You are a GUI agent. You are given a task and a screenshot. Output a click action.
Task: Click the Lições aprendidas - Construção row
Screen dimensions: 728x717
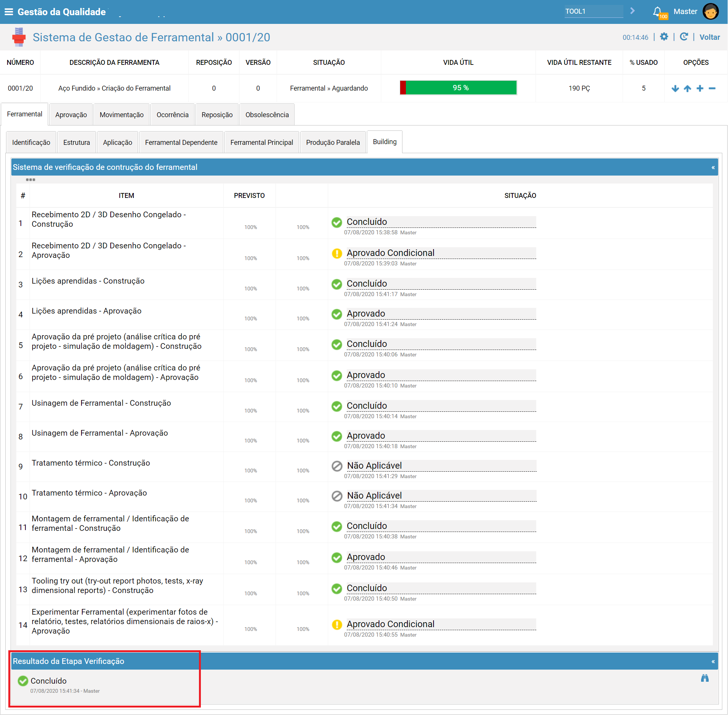(x=365, y=285)
